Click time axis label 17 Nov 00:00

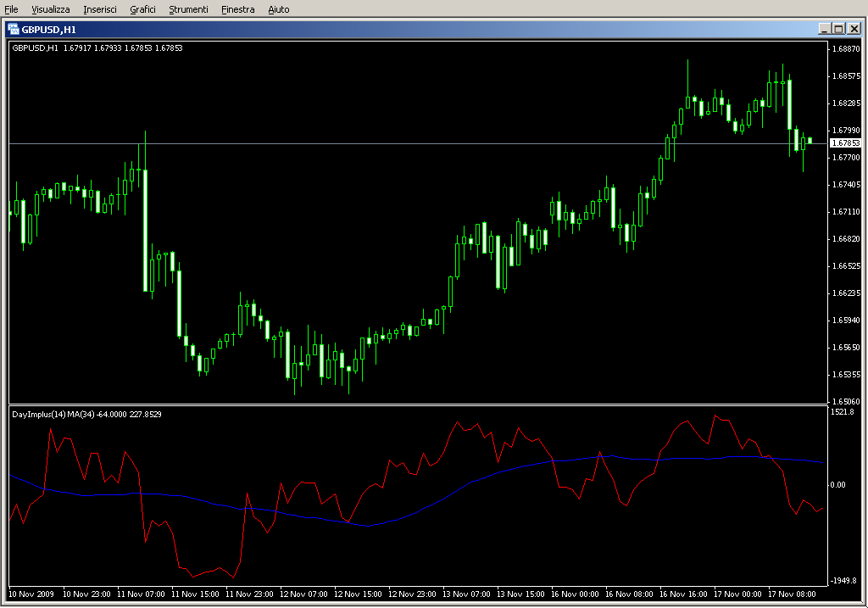pyautogui.click(x=737, y=594)
